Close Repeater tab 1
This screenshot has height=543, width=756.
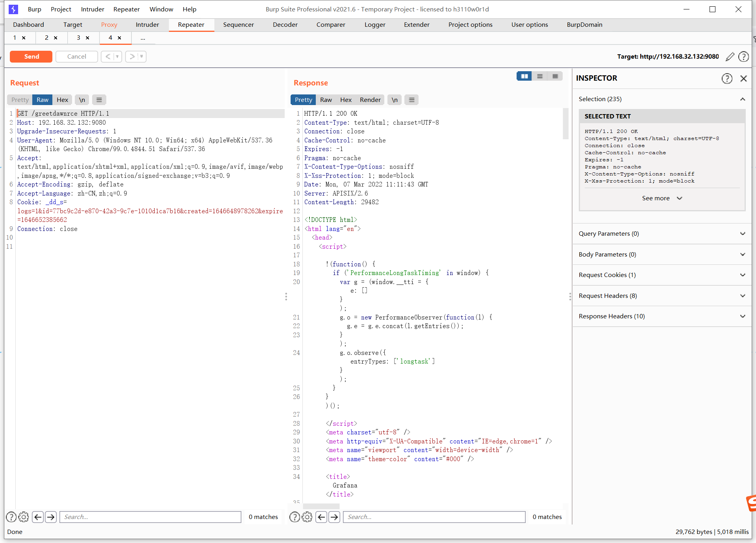24,38
